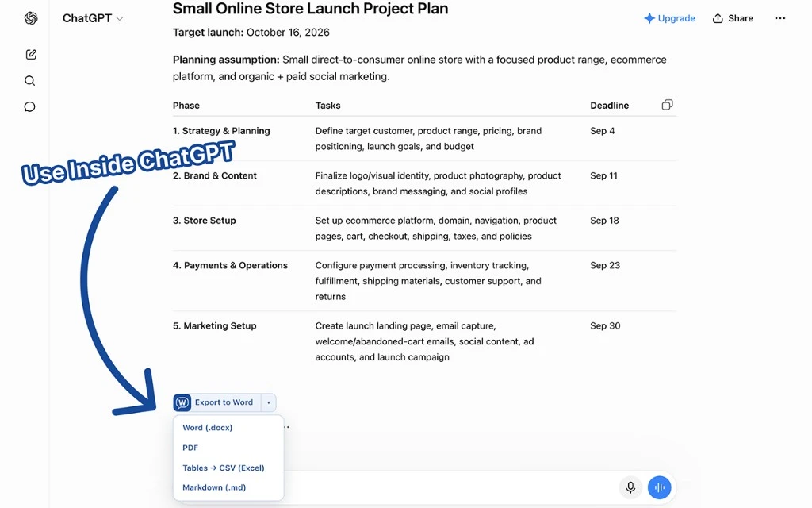Click the Deadline column header
812x508 pixels.
coord(610,106)
